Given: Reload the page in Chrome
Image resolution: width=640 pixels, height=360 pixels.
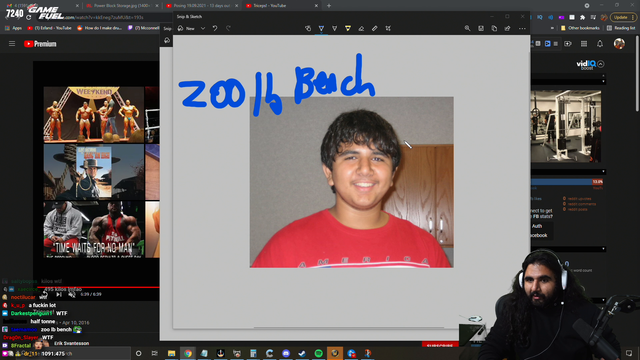Looking at the screenshot, I should (28, 18).
